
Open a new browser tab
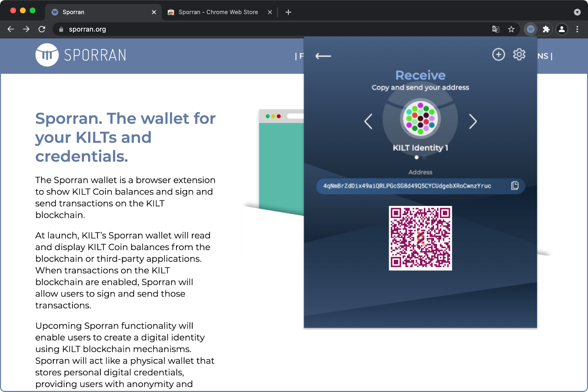tap(288, 12)
